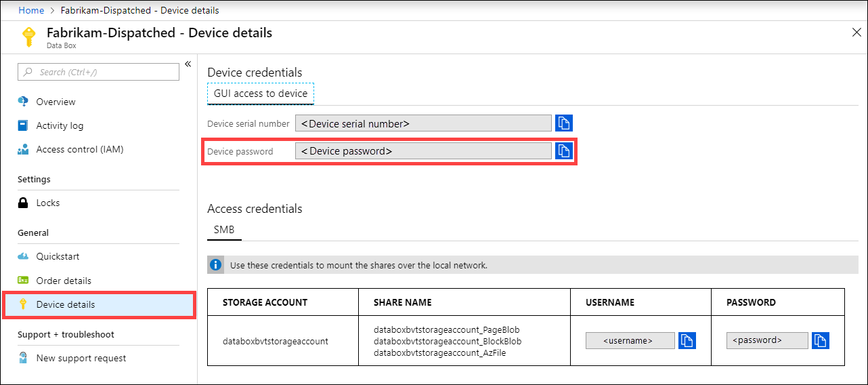The width and height of the screenshot is (868, 385).
Task: Click the Device serial number field
Action: point(423,123)
